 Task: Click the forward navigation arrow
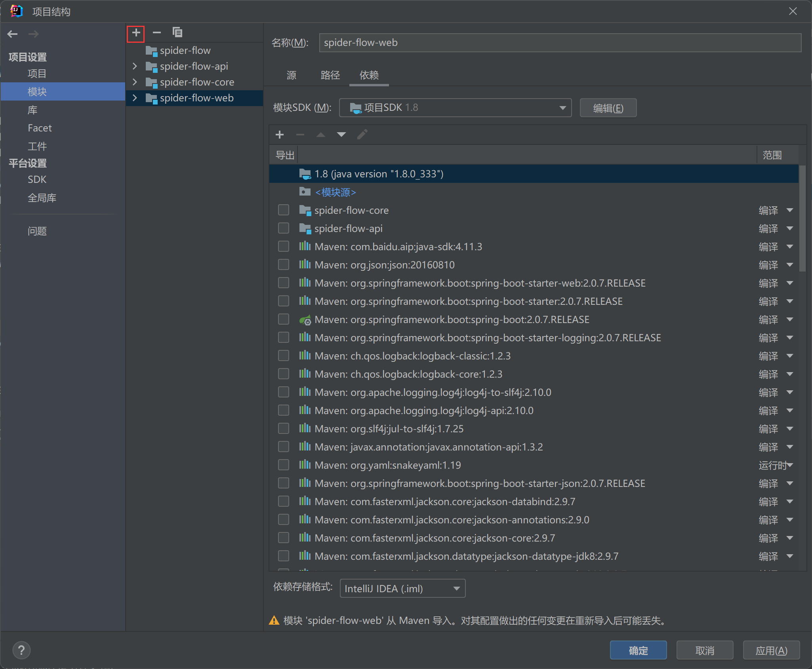[x=34, y=34]
